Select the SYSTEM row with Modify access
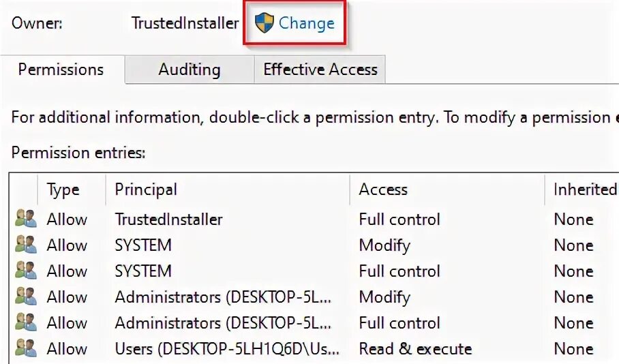 click(314, 245)
